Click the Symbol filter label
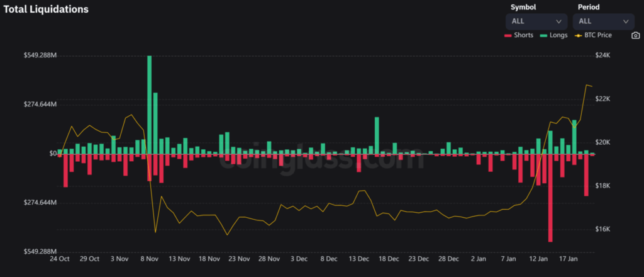Viewport: 644px width, 277px height. pyautogui.click(x=523, y=7)
